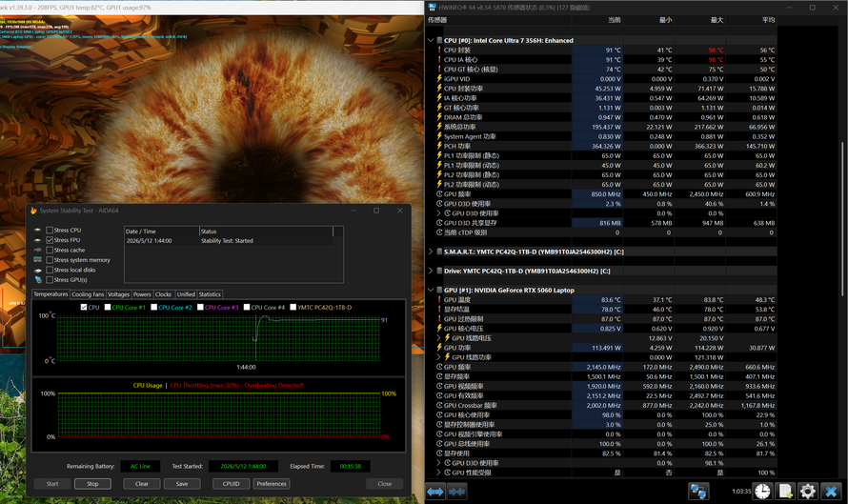Enable the Stress CPU checkbox
The image size is (848, 504).
click(x=50, y=231)
